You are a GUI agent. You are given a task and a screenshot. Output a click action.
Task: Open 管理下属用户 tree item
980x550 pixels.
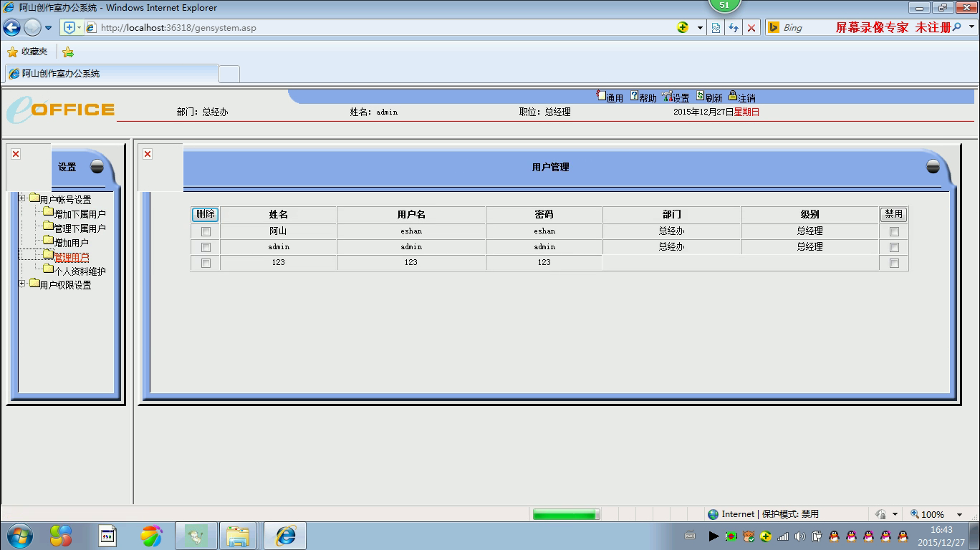pyautogui.click(x=74, y=228)
